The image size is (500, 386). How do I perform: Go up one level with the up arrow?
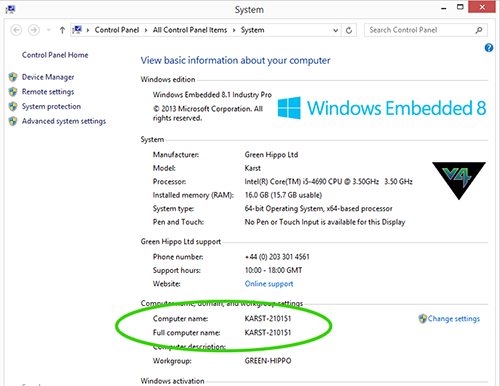62,30
